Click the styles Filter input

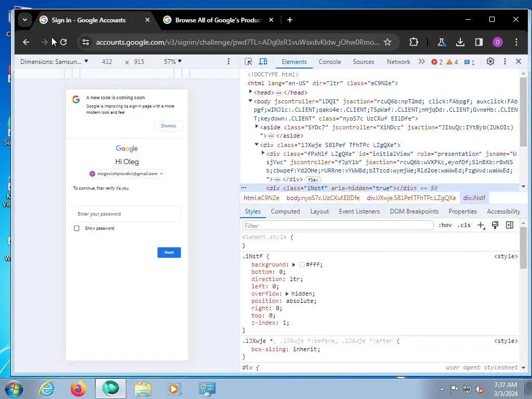[338, 225]
